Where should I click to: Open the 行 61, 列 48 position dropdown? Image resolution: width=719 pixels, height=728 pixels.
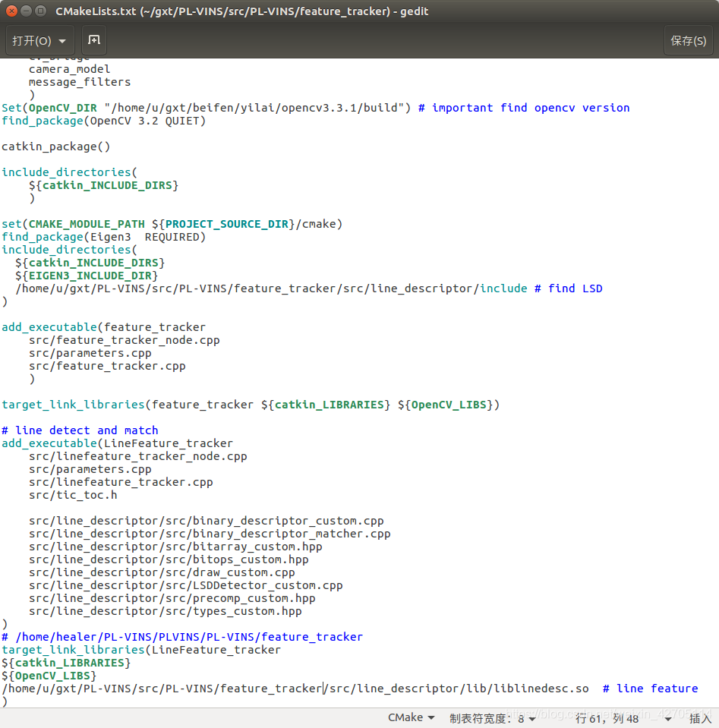623,719
